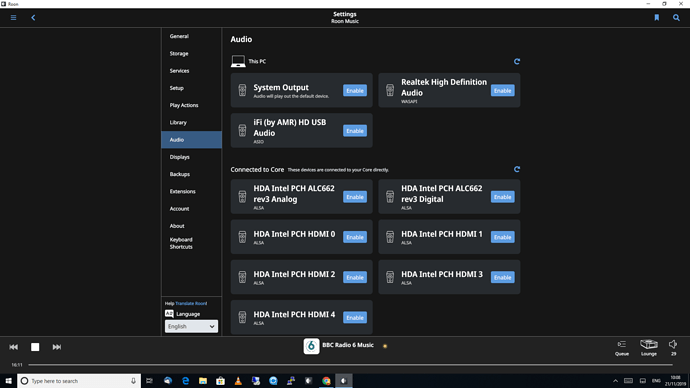Enable HDA Intel PCH ALC662 rev3 Analog
Viewport: 690px width, 388px height.
(355, 197)
